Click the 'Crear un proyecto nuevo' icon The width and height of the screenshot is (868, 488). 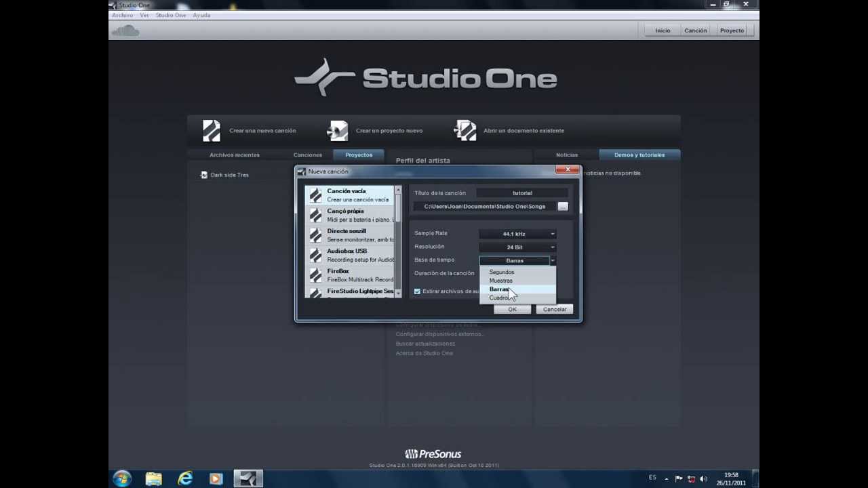coord(338,131)
